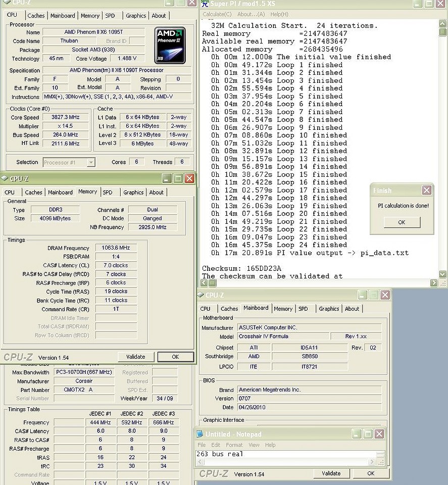Image resolution: width=448 pixels, height=485 pixels.
Task: Select About tab in CPU-Z Mainboard window
Action: tap(352, 309)
